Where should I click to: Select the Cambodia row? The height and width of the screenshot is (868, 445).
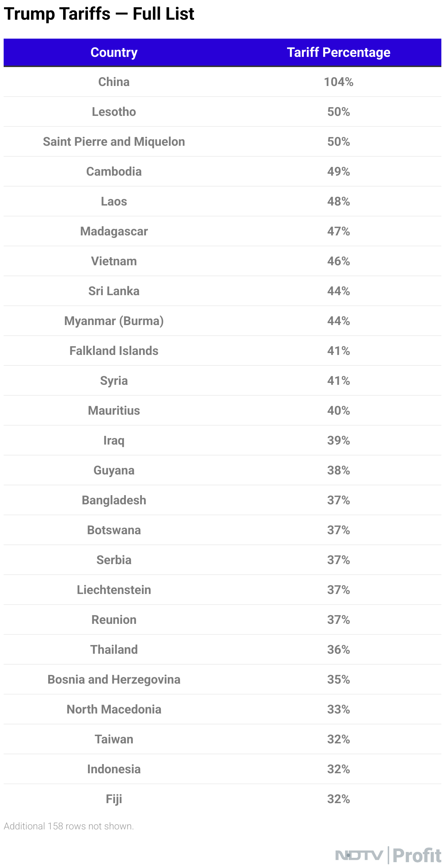[x=222, y=172]
